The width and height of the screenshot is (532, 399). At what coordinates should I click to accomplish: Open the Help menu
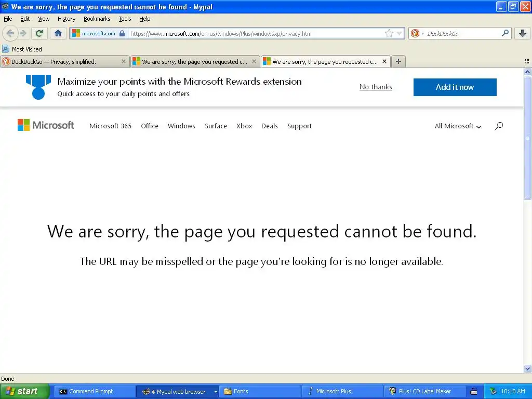pyautogui.click(x=145, y=19)
